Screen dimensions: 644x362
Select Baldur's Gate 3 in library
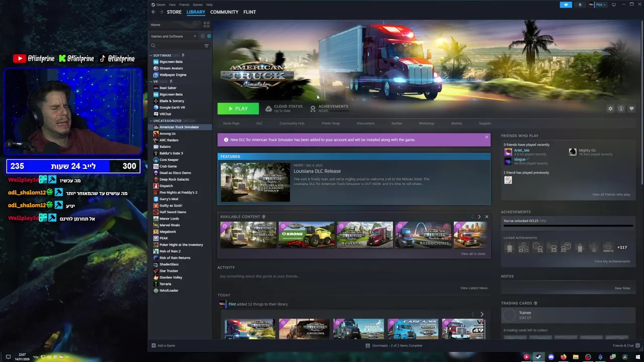coord(171,153)
